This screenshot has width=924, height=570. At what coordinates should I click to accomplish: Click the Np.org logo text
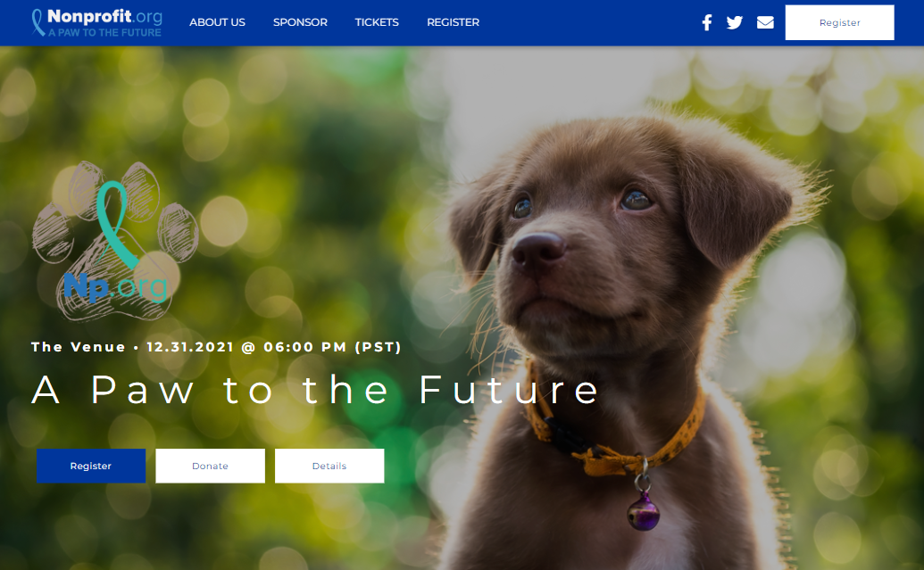pyautogui.click(x=115, y=286)
